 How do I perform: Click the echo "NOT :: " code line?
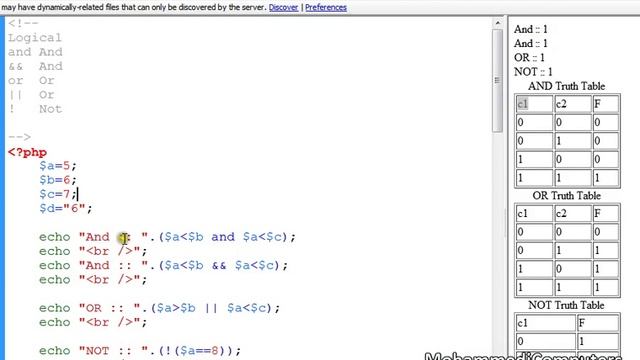140,351
